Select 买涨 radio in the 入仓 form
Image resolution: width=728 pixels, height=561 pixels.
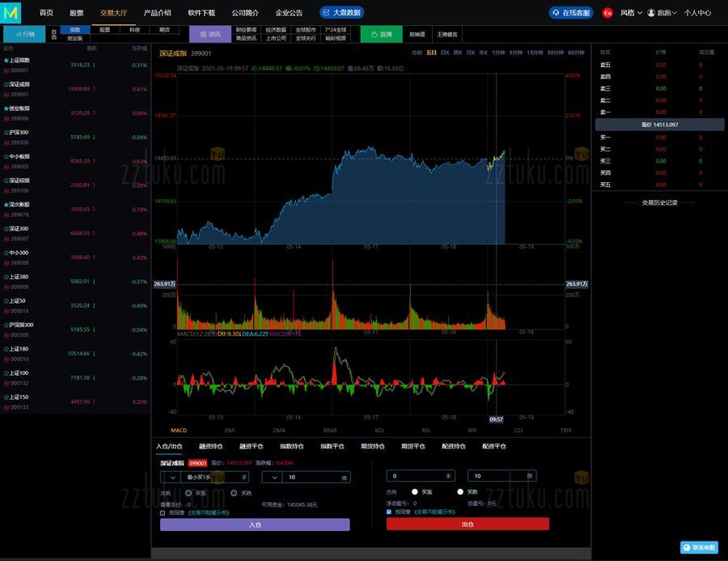pos(188,492)
